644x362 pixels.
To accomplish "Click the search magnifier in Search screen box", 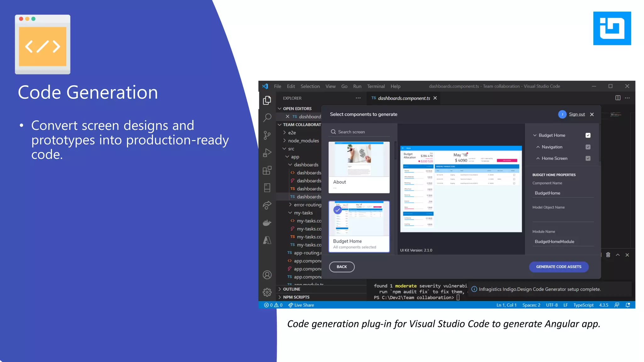I will pos(333,132).
